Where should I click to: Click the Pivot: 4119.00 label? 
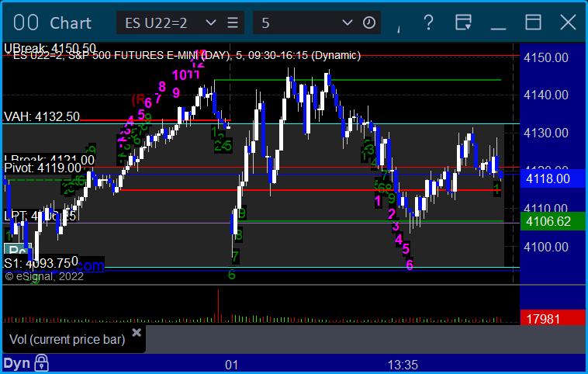(x=43, y=168)
